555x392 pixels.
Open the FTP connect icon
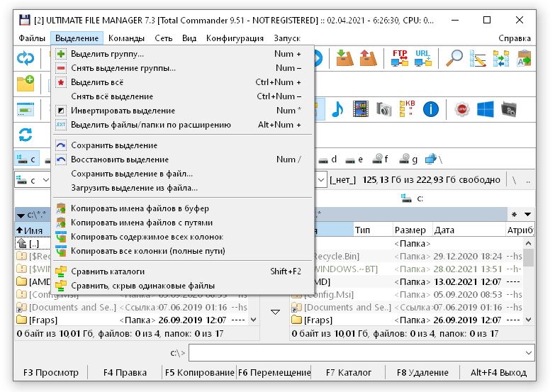point(400,58)
